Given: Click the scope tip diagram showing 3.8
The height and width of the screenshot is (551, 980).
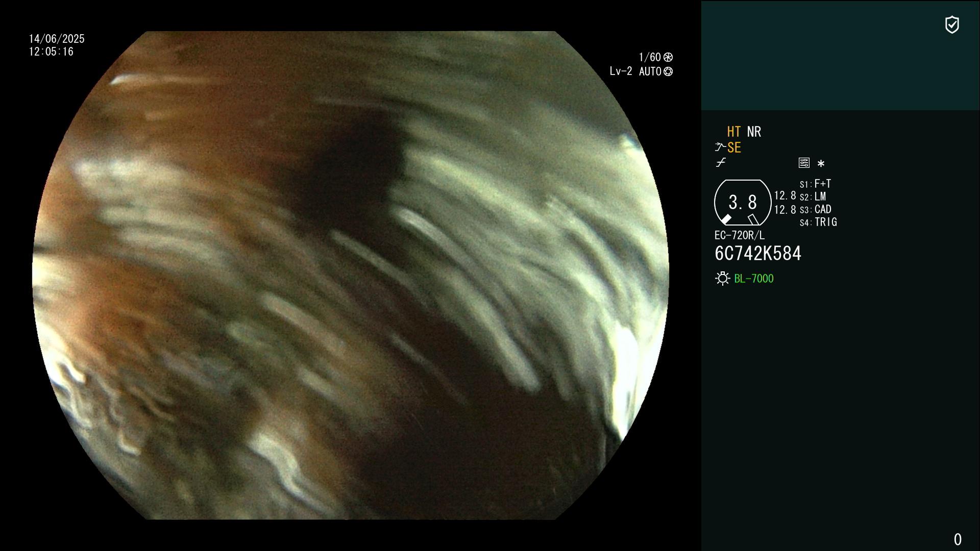Looking at the screenshot, I should 743,203.
